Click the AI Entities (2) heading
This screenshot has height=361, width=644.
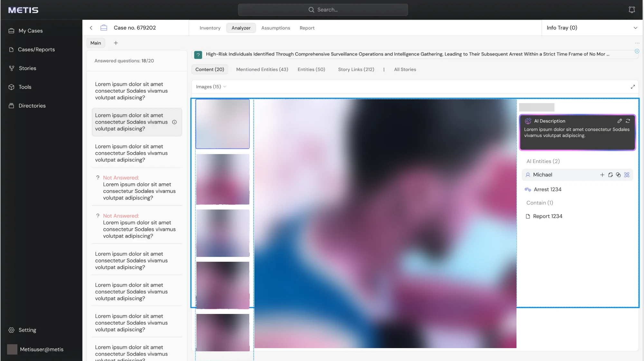[x=543, y=161]
